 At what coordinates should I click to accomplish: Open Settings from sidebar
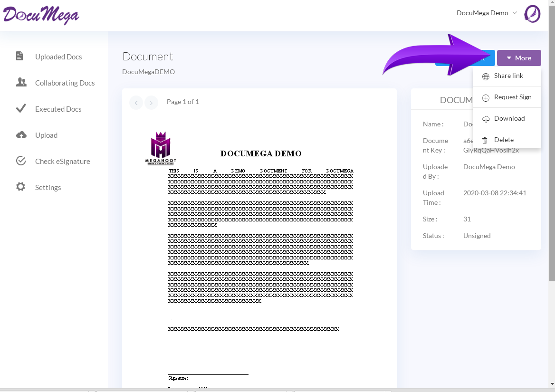point(48,188)
